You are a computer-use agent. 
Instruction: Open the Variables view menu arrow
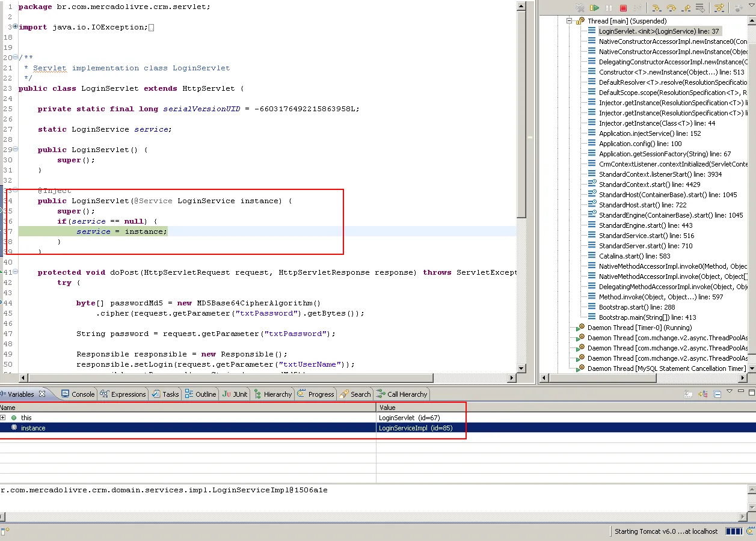pyautogui.click(x=730, y=391)
